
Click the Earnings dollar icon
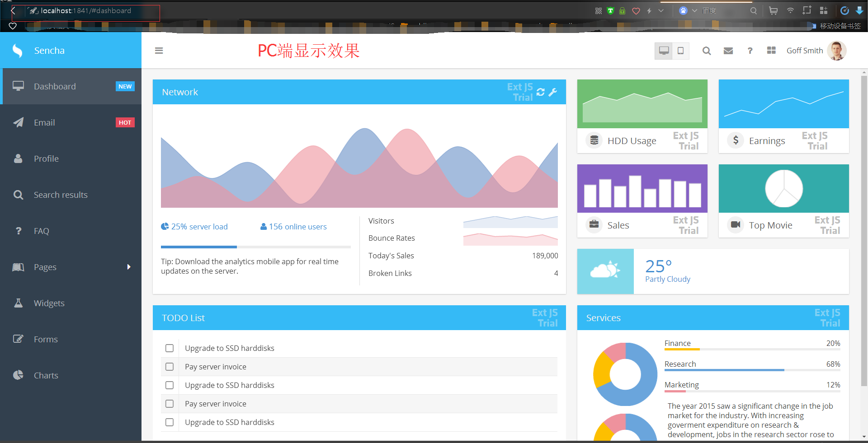736,140
